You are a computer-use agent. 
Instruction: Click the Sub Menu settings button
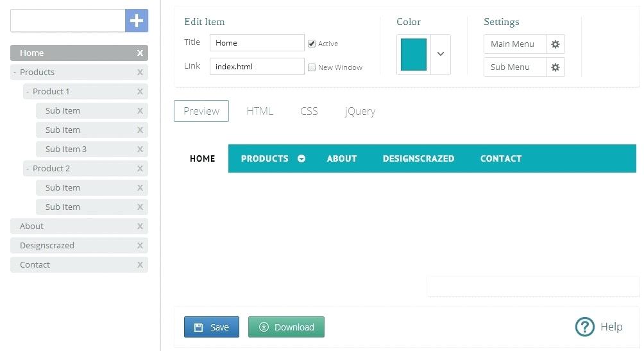(515, 67)
